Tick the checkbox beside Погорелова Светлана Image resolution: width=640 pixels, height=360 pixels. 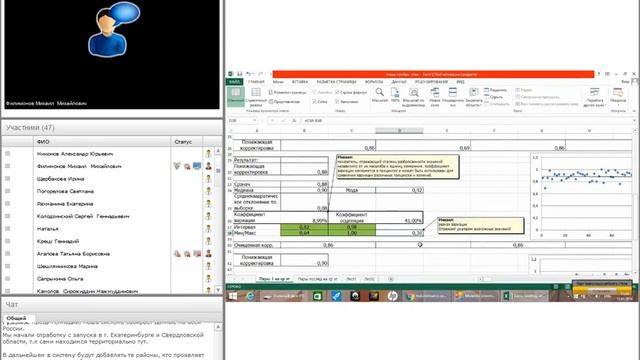pyautogui.click(x=7, y=191)
